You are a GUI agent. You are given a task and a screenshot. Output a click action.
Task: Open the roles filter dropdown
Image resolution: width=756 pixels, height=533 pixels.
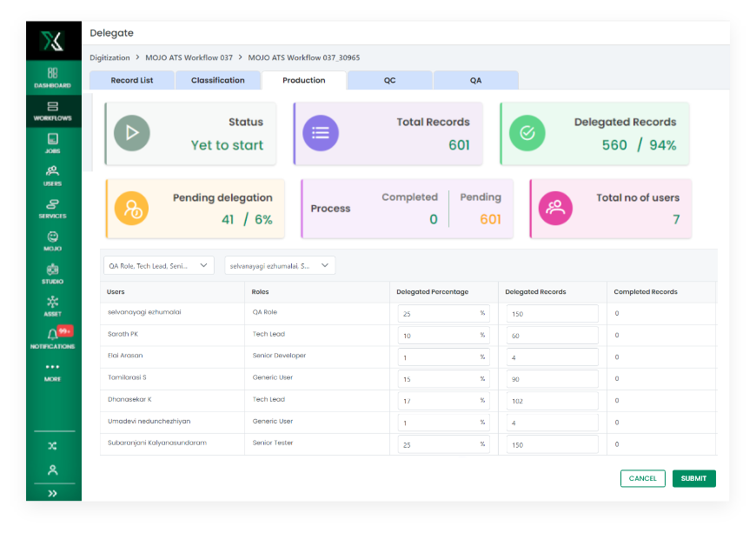(x=158, y=265)
